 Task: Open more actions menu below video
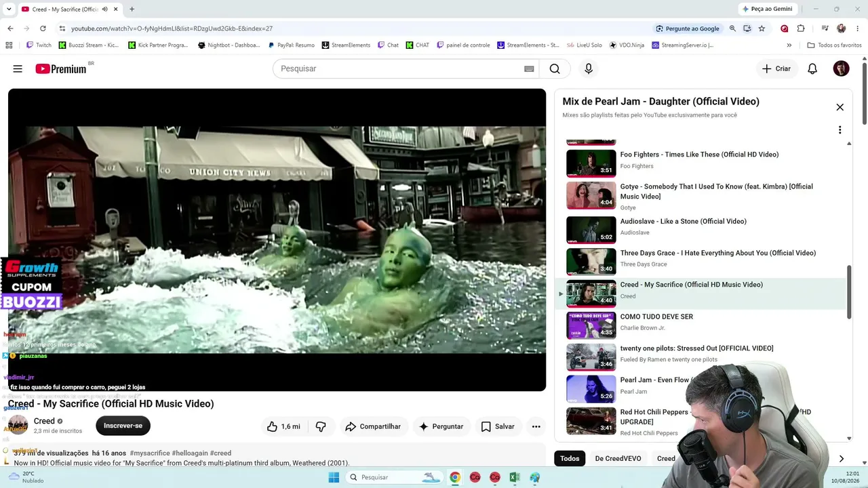point(536,426)
